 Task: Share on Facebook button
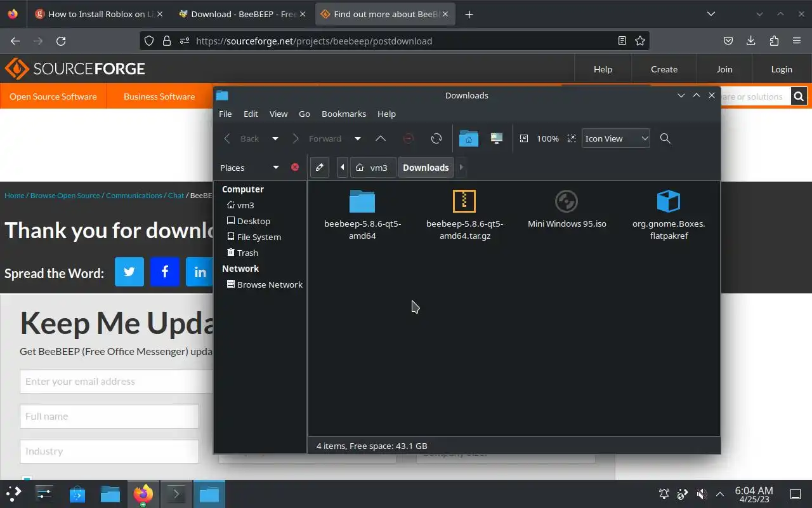coord(165,272)
